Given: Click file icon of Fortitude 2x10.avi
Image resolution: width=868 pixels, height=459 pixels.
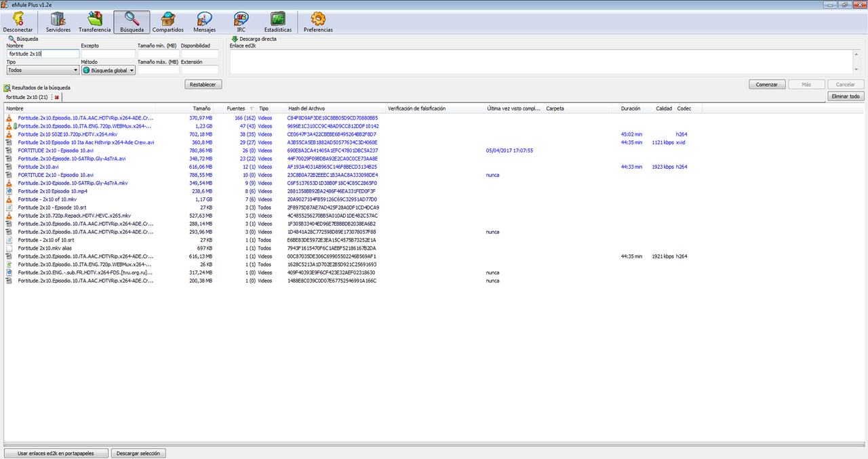Looking at the screenshot, I should [x=9, y=167].
